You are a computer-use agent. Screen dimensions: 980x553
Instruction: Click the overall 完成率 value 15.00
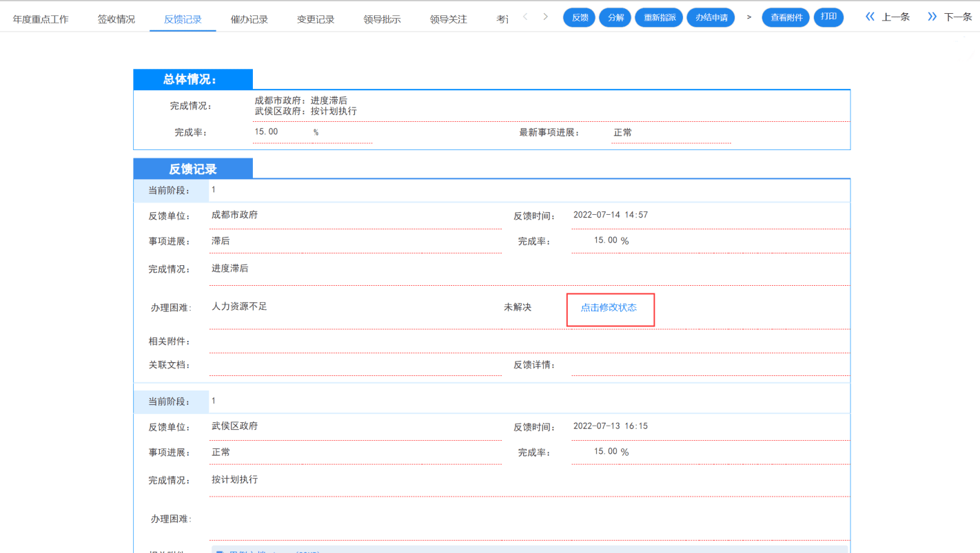click(x=266, y=132)
